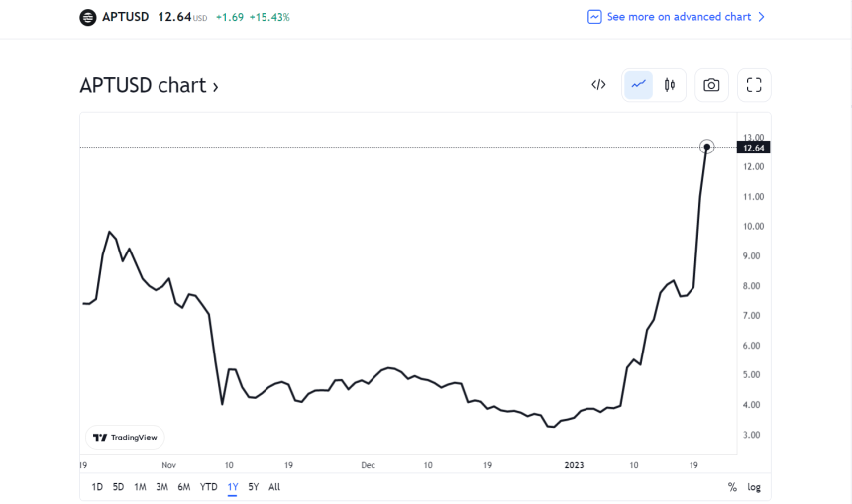Click the APTUSD coin symbol icon

click(87, 17)
